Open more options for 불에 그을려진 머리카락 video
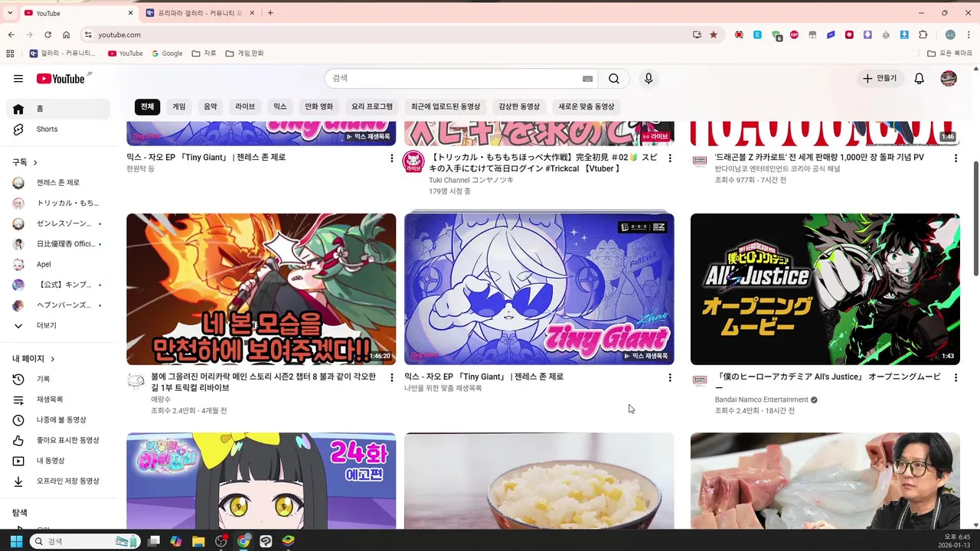980x551 pixels. click(392, 377)
